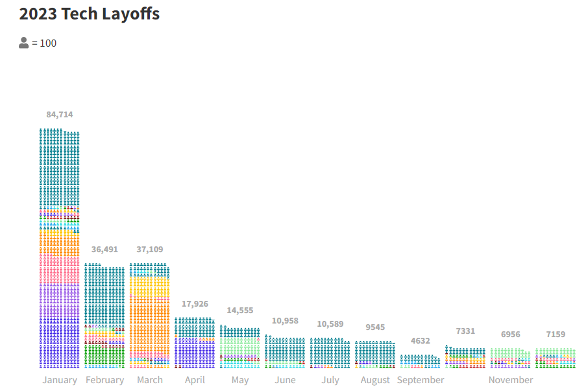Click the person icon in the legend
This screenshot has height=389, width=588.
23,43
